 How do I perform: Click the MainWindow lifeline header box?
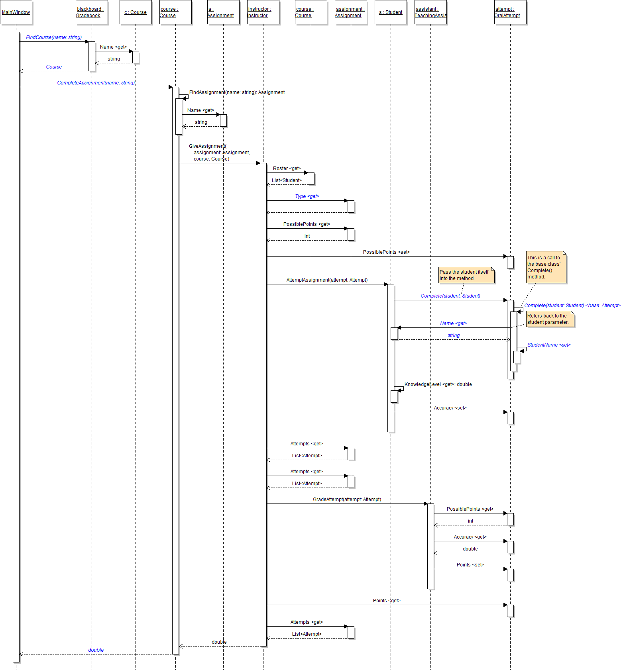point(16,12)
